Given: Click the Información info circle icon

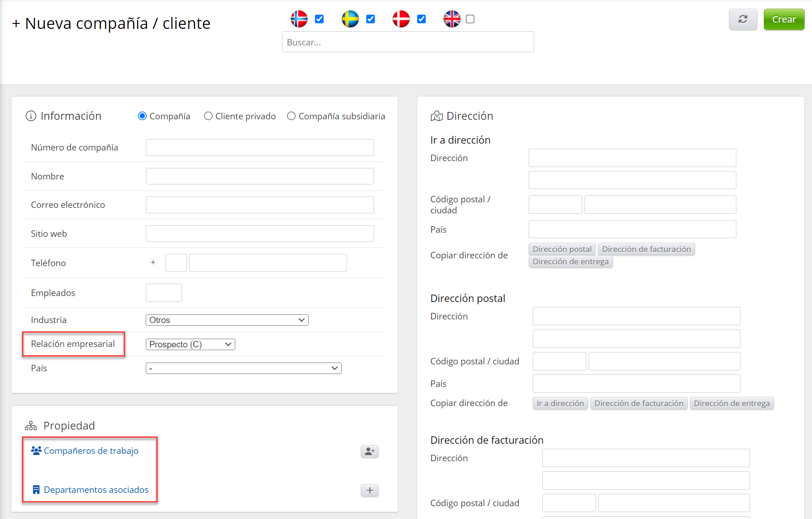Looking at the screenshot, I should tap(31, 116).
